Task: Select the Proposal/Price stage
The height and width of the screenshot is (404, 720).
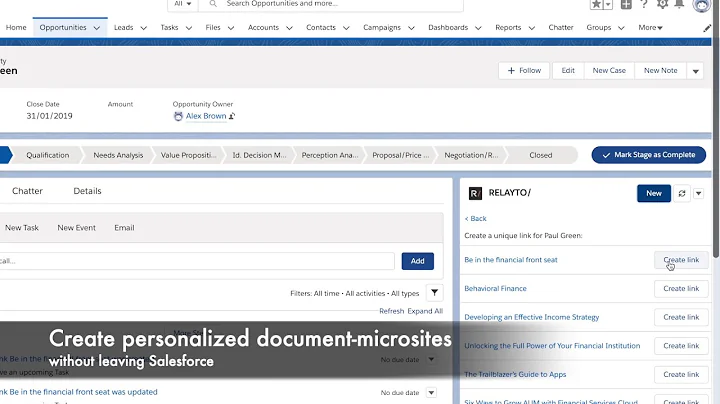Action: (400, 155)
